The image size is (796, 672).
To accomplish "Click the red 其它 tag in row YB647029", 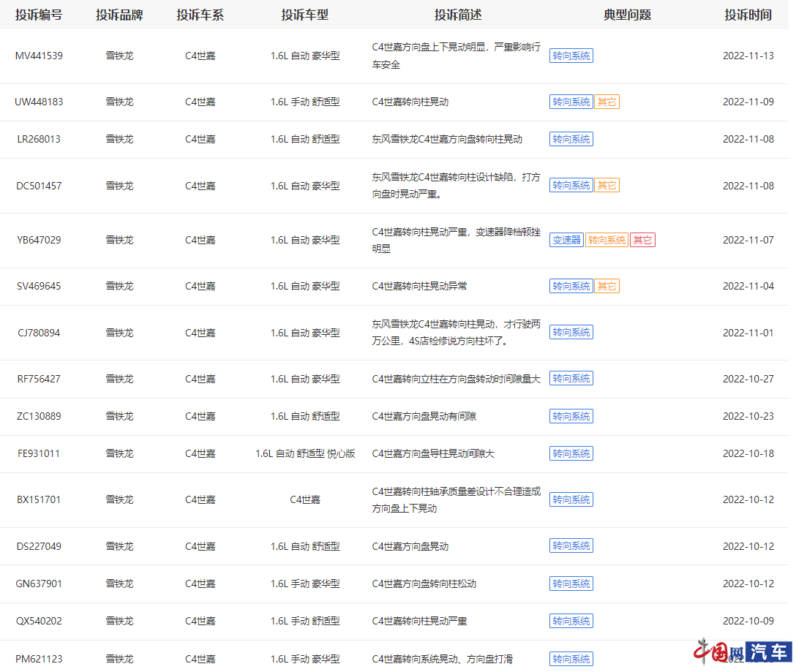I will 642,239.
